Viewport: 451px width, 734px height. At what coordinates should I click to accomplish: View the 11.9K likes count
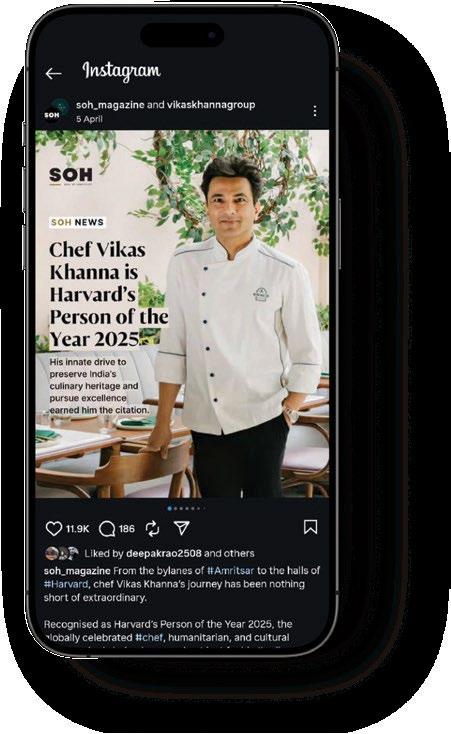click(77, 529)
